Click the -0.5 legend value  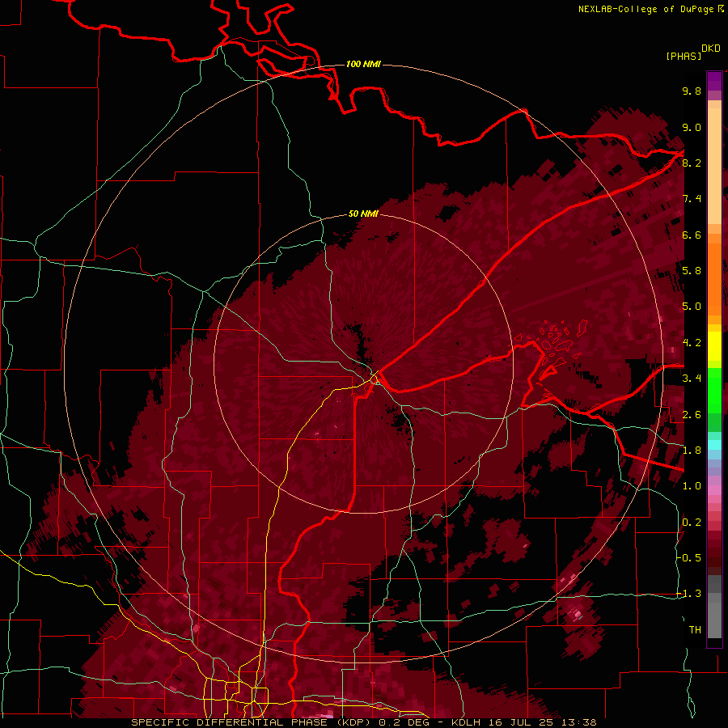point(689,558)
